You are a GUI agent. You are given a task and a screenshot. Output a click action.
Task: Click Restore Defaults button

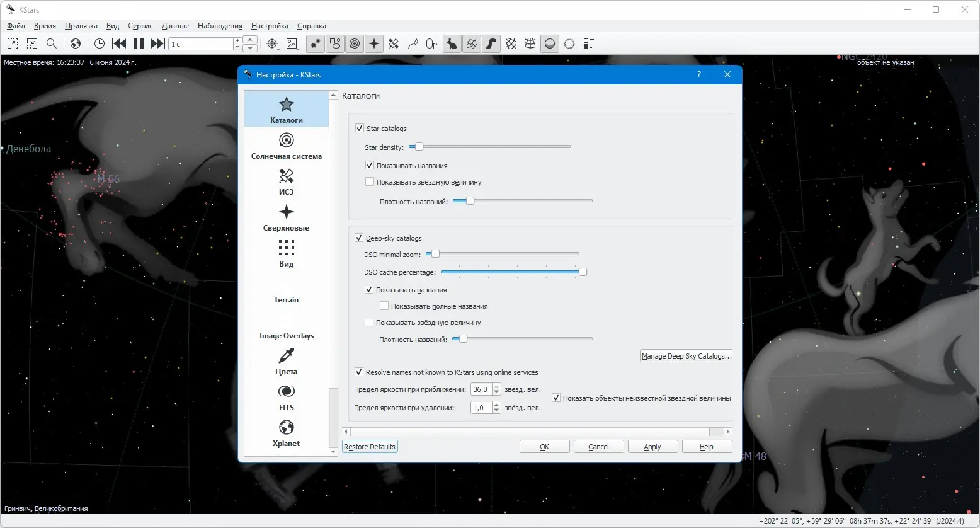click(370, 447)
